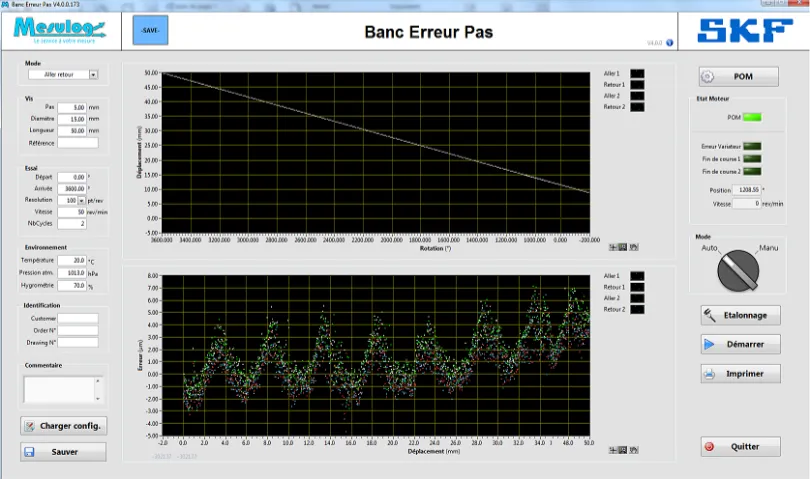The image size is (810, 479).
Task: Click 8.00 top value on Erreur axis
Action: pos(153,276)
